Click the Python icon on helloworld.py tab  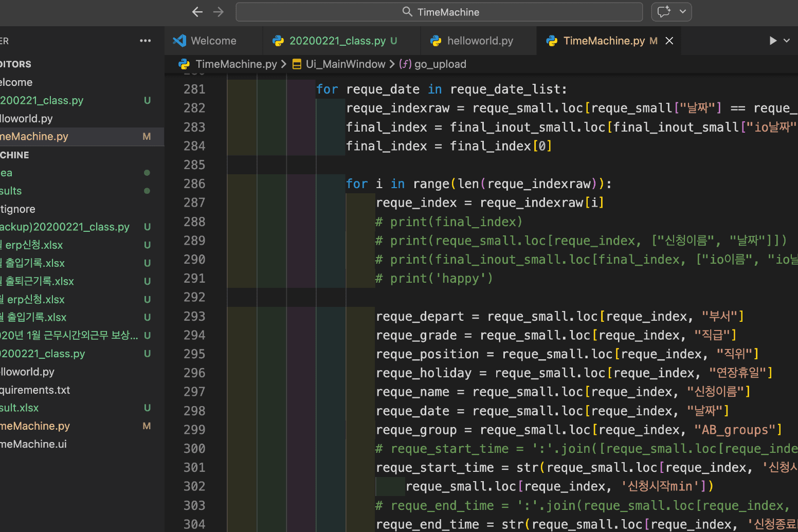click(436, 41)
